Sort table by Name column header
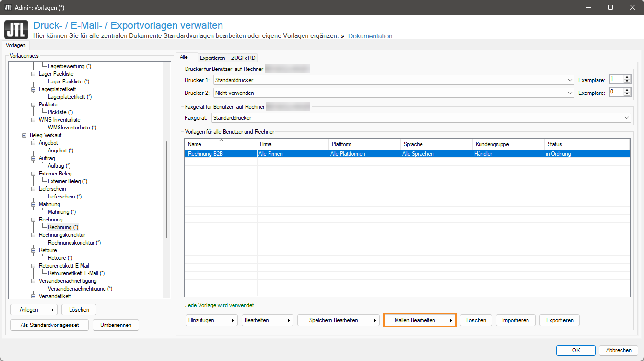This screenshot has height=361, width=644. coord(221,144)
